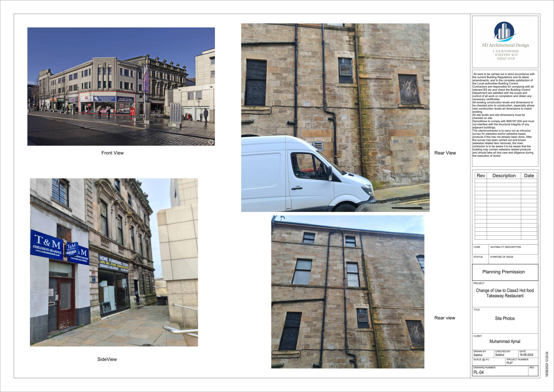This screenshot has height=392, width=554.
Task: Click the 'DRAWN BY' label
Action: [480, 351]
